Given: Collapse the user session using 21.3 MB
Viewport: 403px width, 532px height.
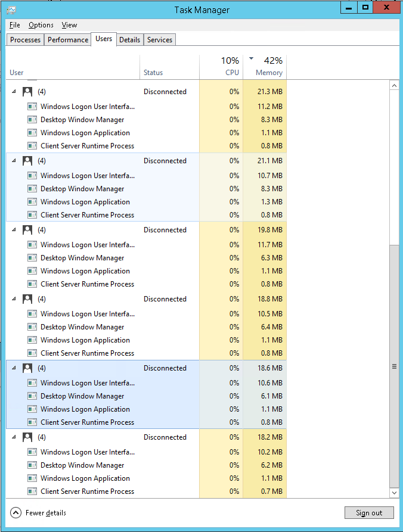Looking at the screenshot, I should 14,92.
